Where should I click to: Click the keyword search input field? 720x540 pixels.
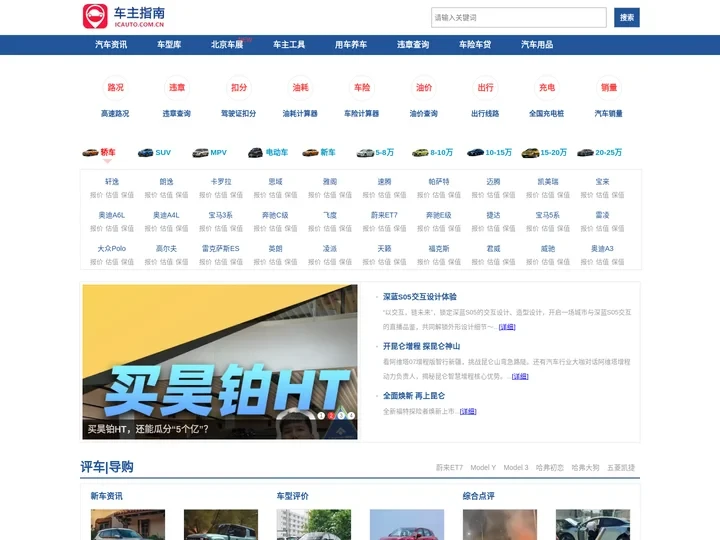[519, 17]
